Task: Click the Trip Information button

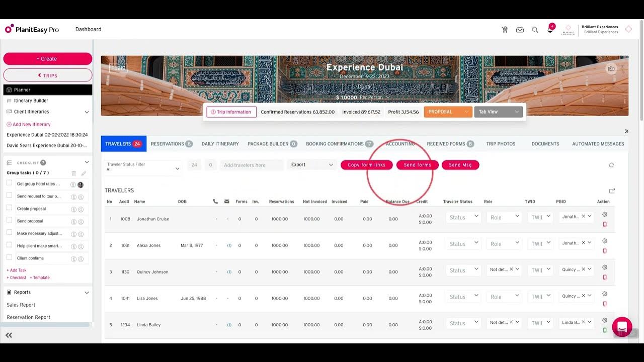Action: [231, 112]
